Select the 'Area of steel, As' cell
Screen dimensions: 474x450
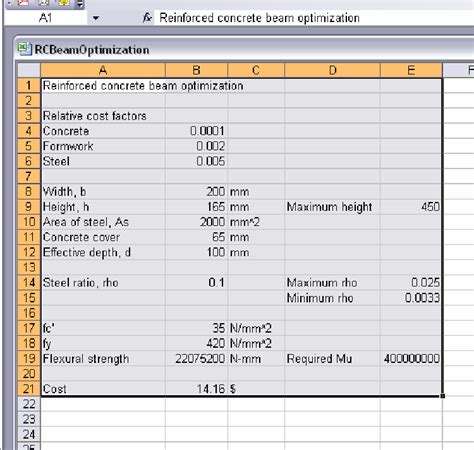pos(103,222)
